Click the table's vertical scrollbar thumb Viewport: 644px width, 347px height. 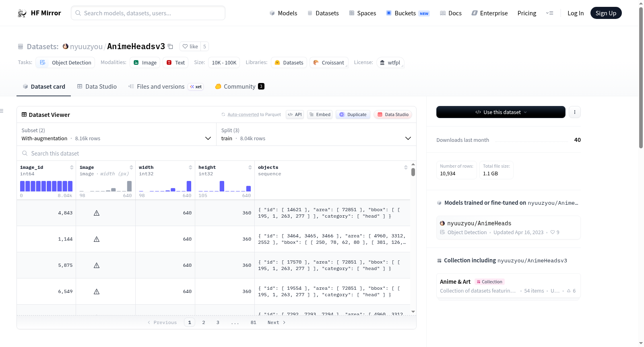pyautogui.click(x=413, y=172)
